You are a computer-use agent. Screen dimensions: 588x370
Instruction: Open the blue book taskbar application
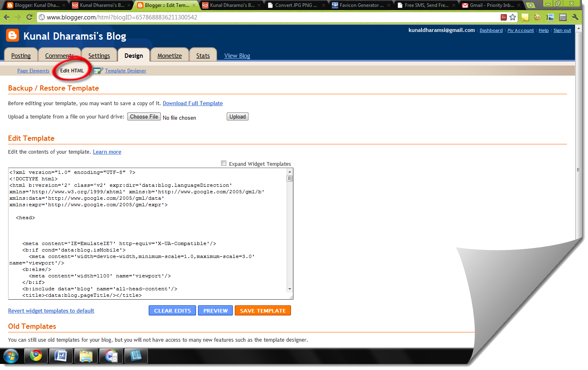click(x=136, y=356)
